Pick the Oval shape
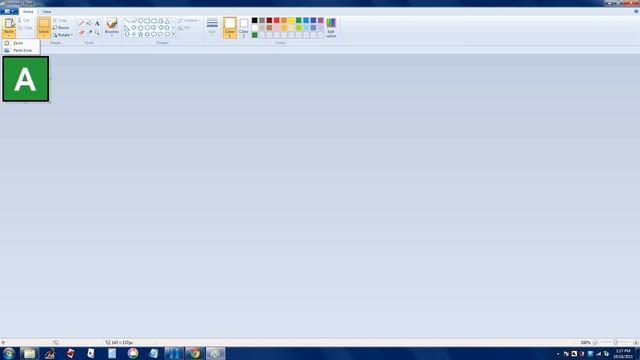The width and height of the screenshot is (640, 360). 140,21
